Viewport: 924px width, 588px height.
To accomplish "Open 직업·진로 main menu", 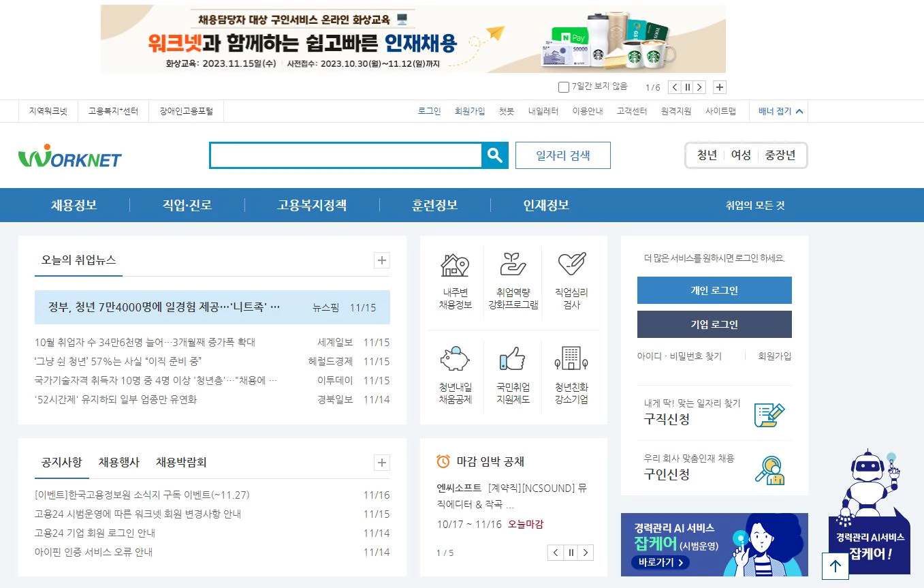I will pyautogui.click(x=187, y=205).
